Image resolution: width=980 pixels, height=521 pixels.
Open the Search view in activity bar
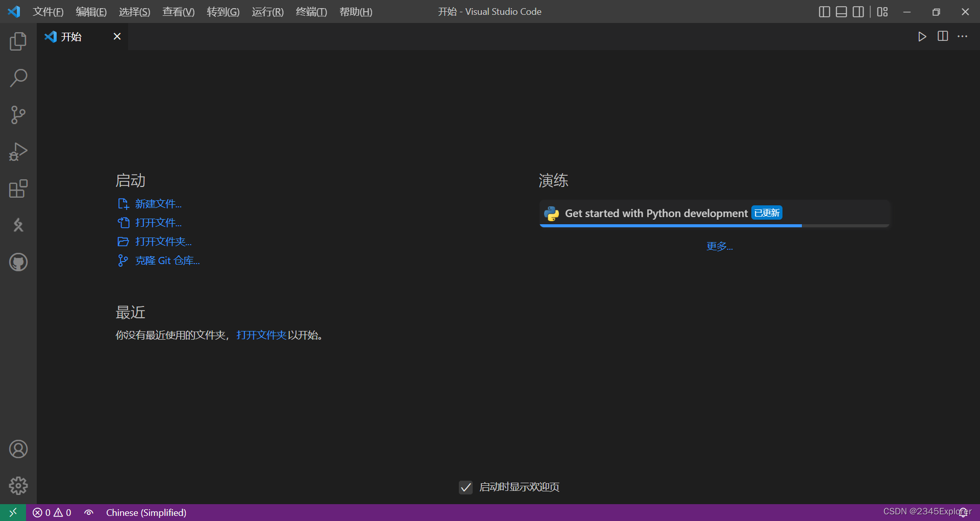(18, 78)
